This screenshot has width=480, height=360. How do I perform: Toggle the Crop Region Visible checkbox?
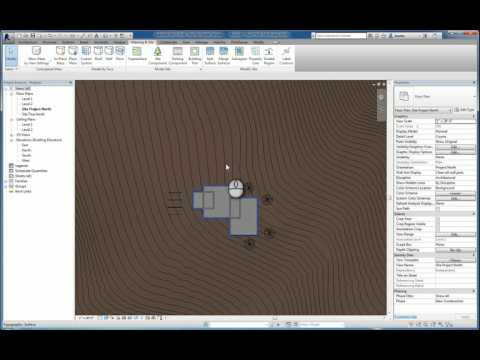tap(438, 224)
